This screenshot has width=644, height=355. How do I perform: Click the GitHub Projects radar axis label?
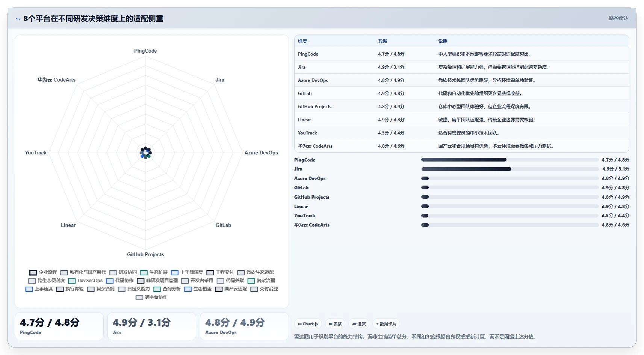(x=145, y=254)
